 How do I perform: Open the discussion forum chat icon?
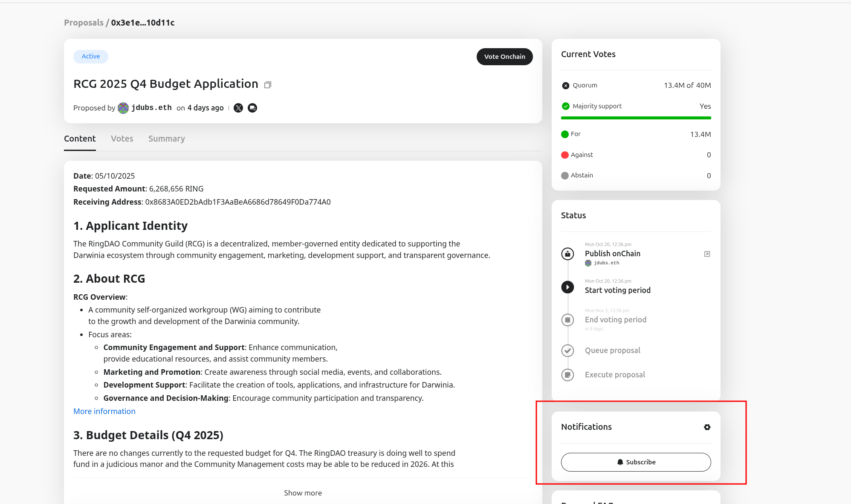[252, 108]
